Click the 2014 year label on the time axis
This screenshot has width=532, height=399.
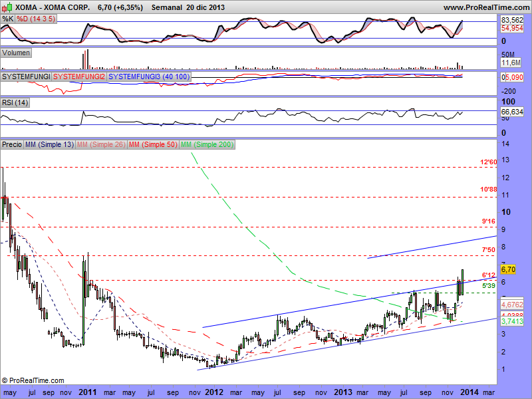[470, 392]
